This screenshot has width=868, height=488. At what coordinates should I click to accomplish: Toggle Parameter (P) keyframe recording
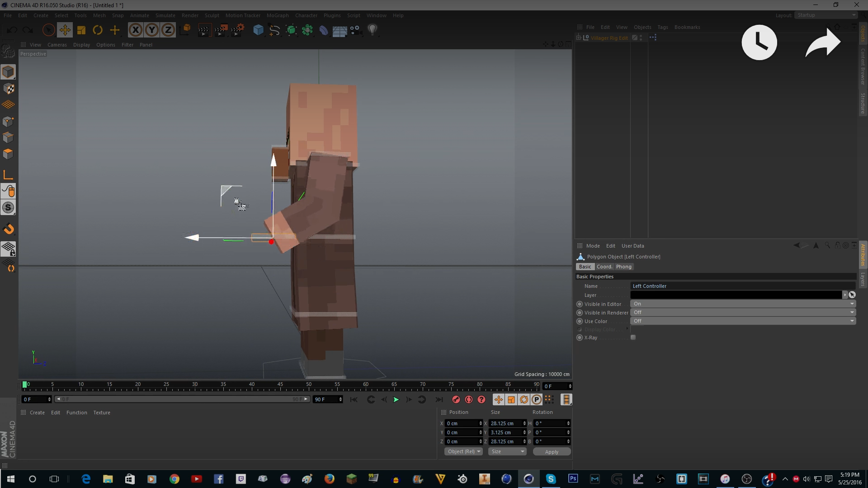(x=537, y=399)
